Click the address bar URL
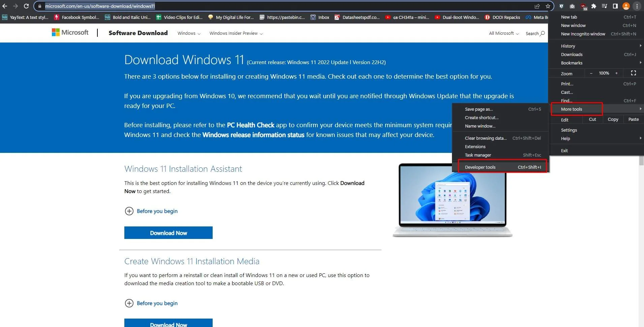The image size is (644, 327). click(100, 6)
